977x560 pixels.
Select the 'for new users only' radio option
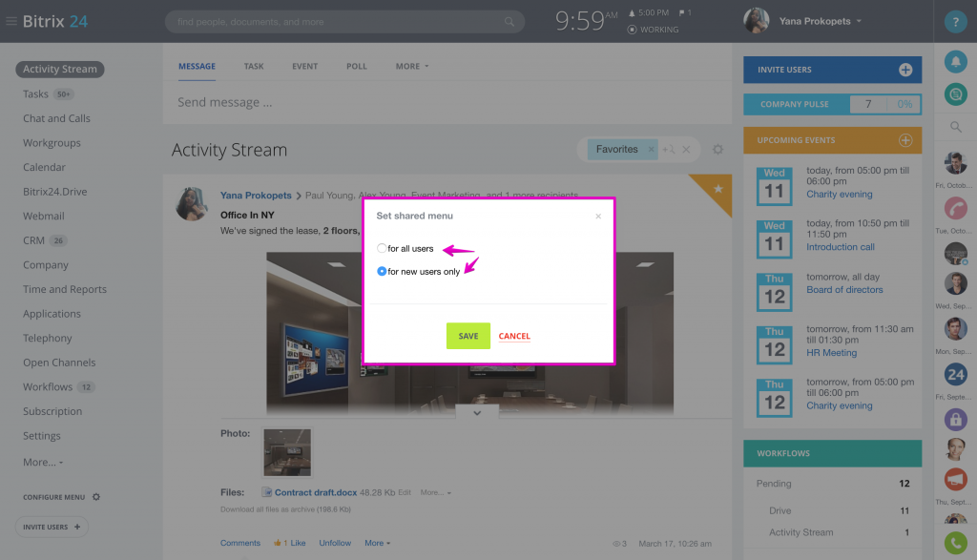382,271
